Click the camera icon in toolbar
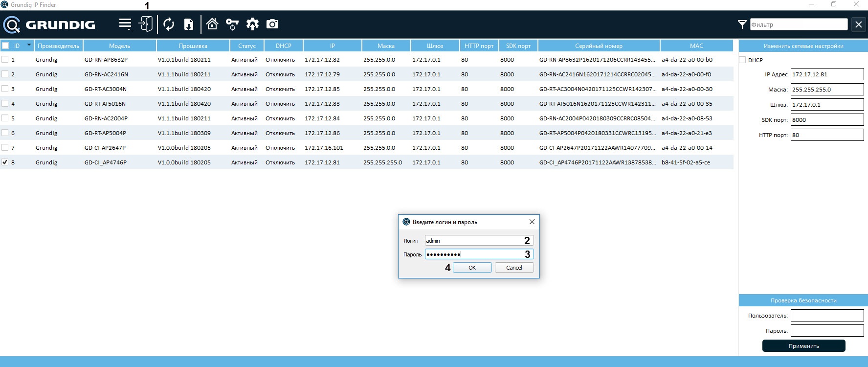This screenshot has height=367, width=868. pos(272,24)
